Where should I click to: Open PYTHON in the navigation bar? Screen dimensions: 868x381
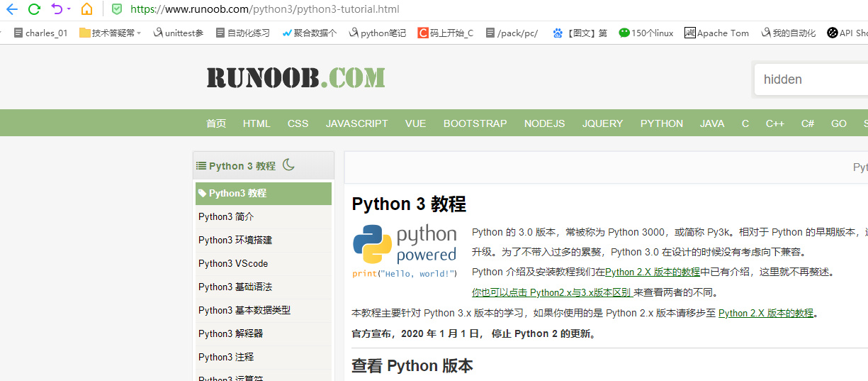coord(662,123)
